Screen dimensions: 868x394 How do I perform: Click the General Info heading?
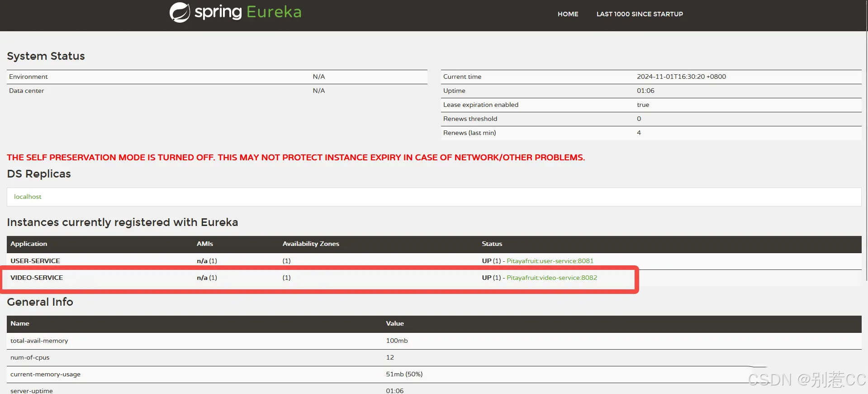[40, 302]
